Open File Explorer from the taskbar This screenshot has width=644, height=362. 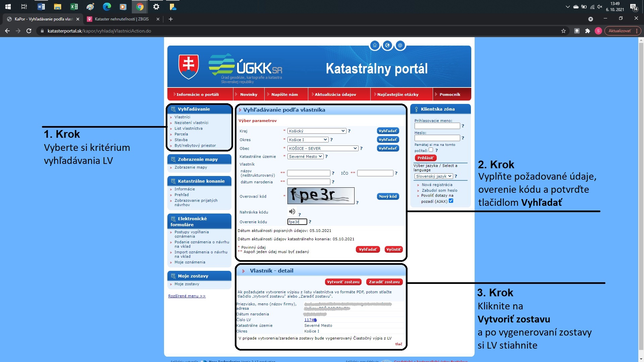point(58,6)
